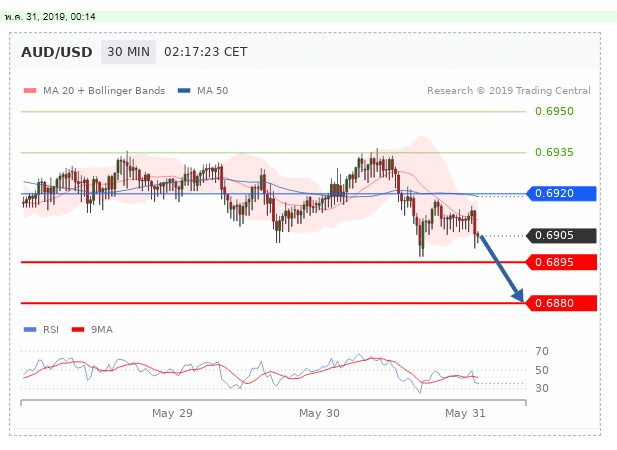
Task: Click the Research © 2019 Trading Central credit
Action: pos(509,91)
